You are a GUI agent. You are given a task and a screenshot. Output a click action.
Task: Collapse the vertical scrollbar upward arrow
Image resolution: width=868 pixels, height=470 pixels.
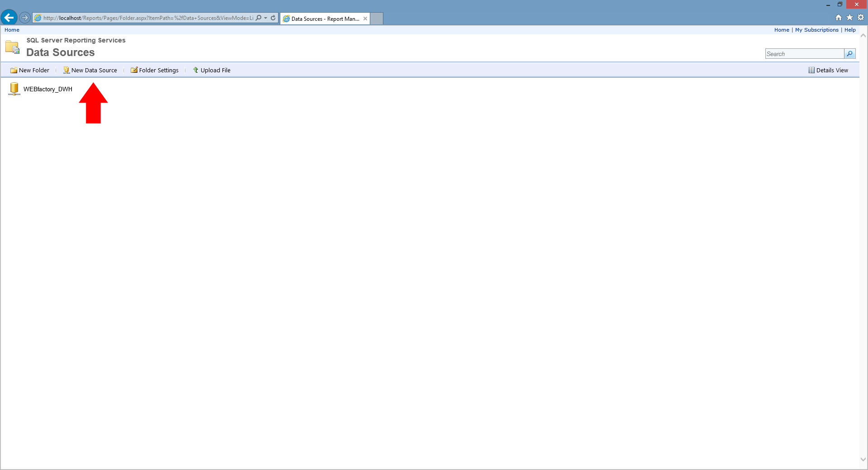pos(864,36)
